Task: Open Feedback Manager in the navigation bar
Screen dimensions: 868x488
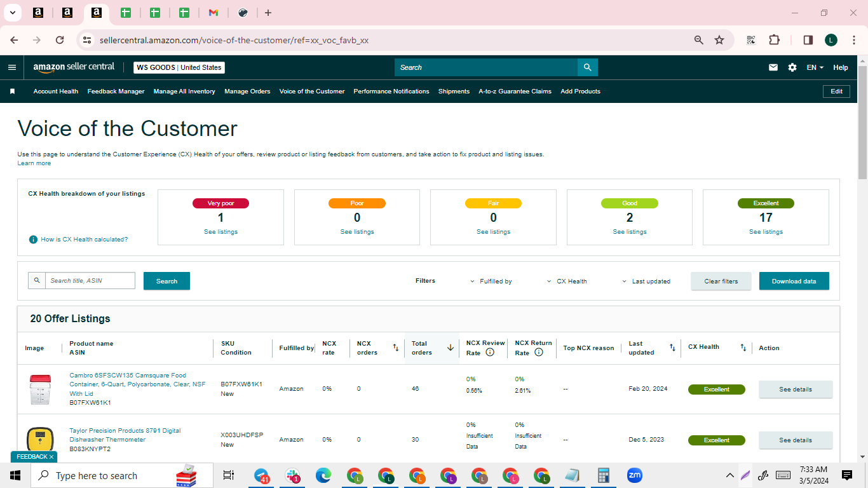Action: 116,91
